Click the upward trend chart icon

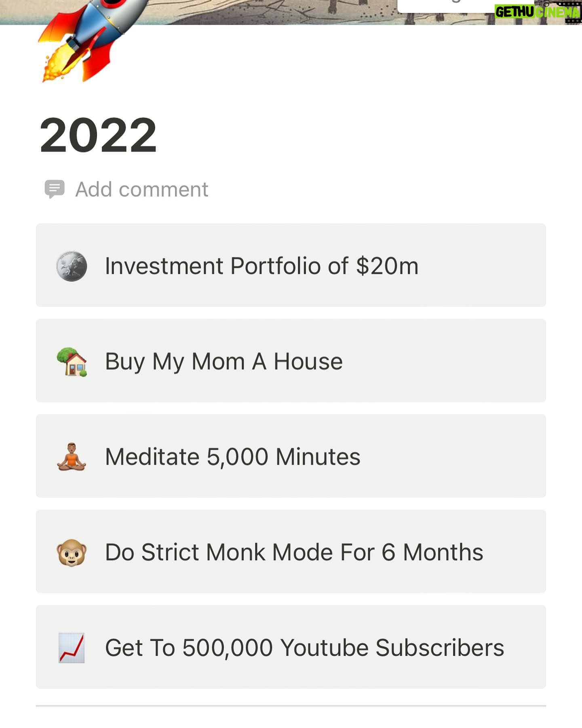coord(72,648)
